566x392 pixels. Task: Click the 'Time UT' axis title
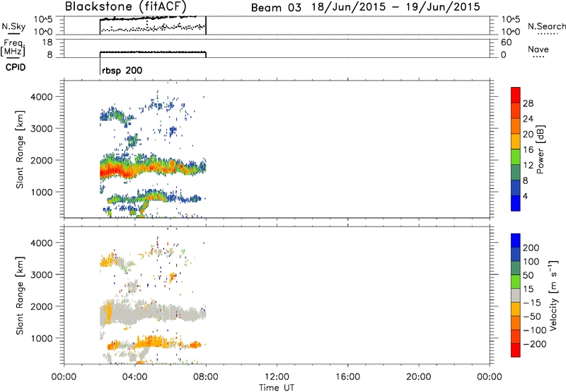coord(277,388)
